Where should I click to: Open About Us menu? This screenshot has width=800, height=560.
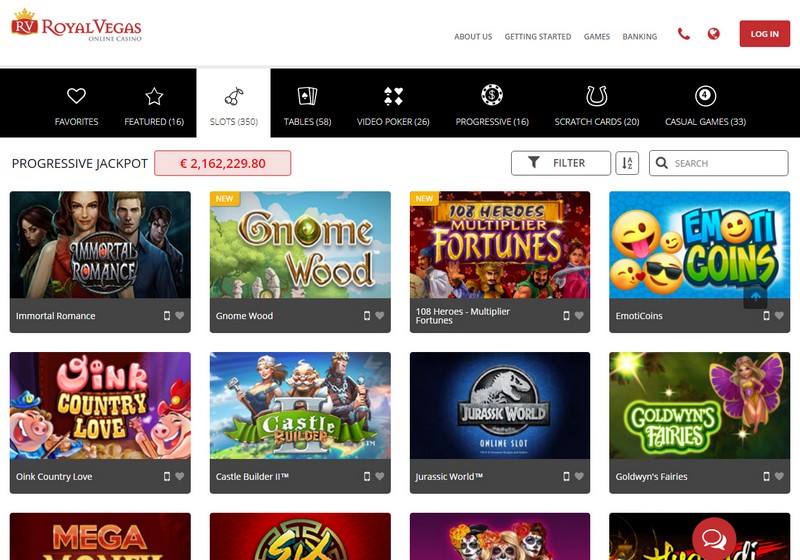tap(473, 37)
